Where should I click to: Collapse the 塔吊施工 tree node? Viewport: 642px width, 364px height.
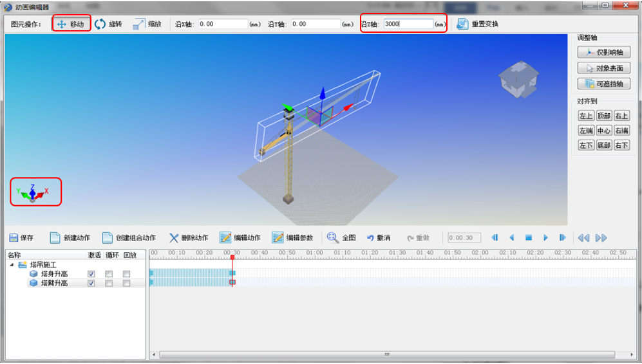[x=12, y=265]
